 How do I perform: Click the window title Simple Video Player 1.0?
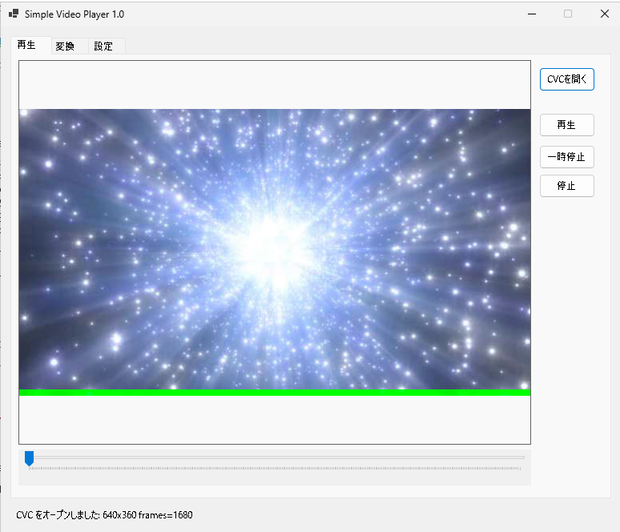[x=74, y=14]
